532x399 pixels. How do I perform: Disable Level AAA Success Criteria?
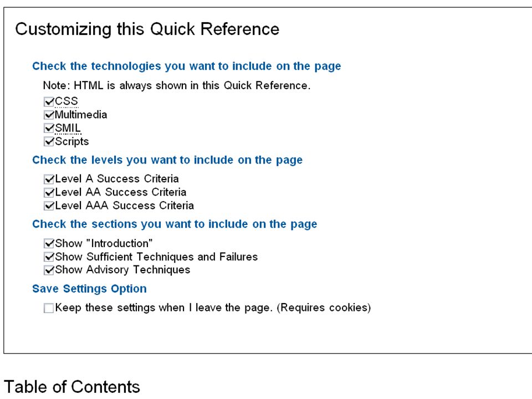pos(49,206)
